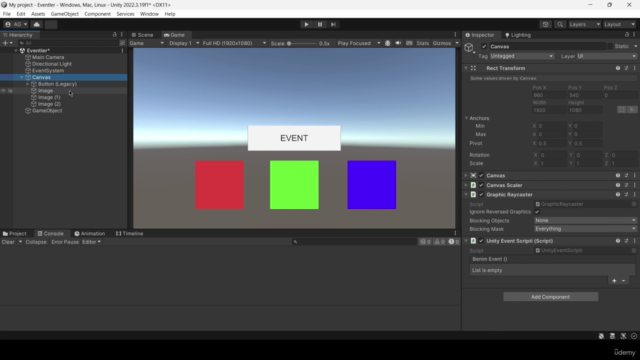The height and width of the screenshot is (360, 640).
Task: Click the global search magnifier icon
Action: tap(560, 24)
